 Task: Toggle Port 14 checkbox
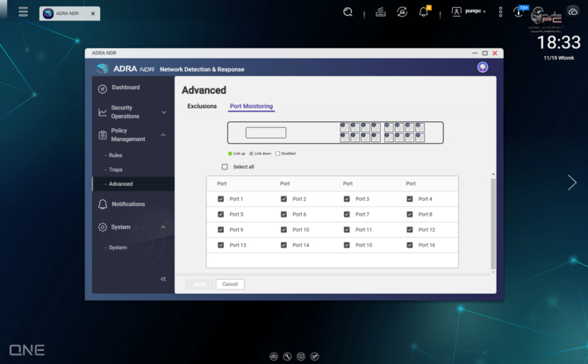tap(283, 246)
